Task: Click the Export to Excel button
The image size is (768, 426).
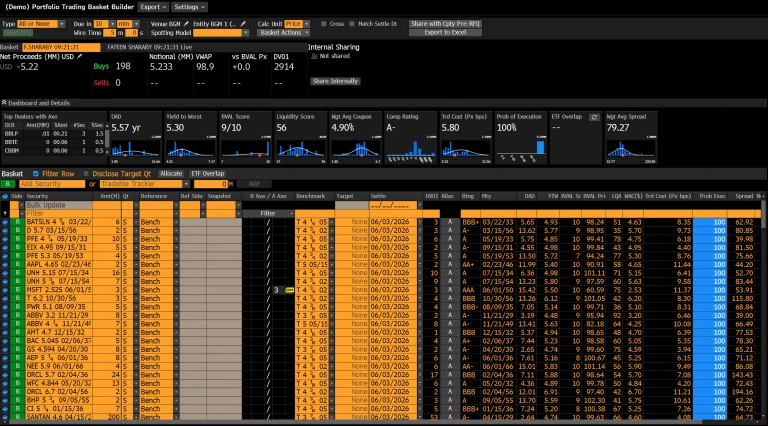Action: click(445, 32)
